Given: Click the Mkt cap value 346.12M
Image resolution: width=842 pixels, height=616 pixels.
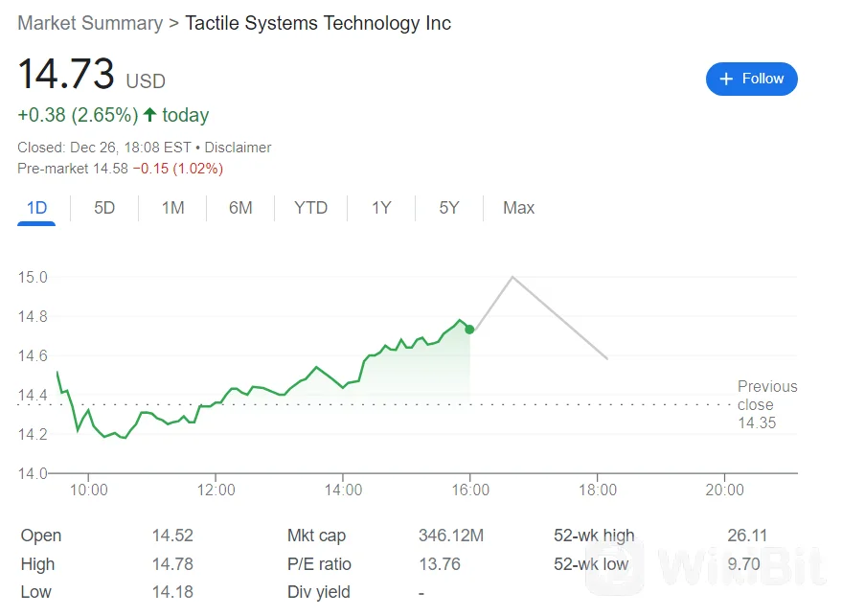Looking at the screenshot, I should click(x=450, y=536).
